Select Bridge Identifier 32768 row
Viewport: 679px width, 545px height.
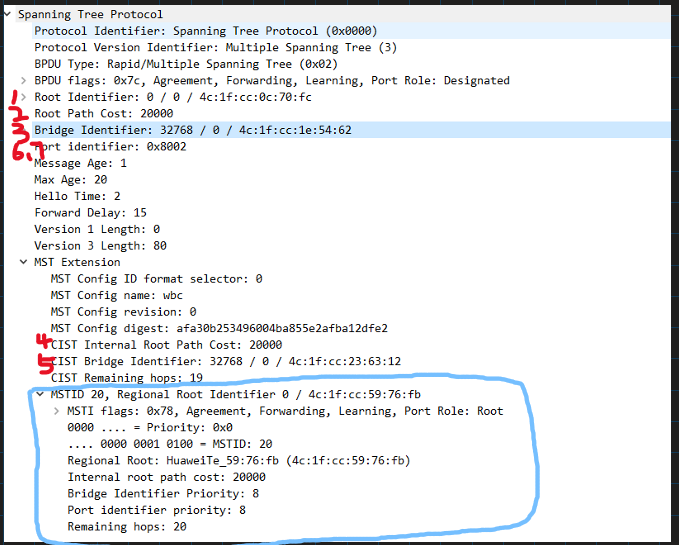click(351, 130)
